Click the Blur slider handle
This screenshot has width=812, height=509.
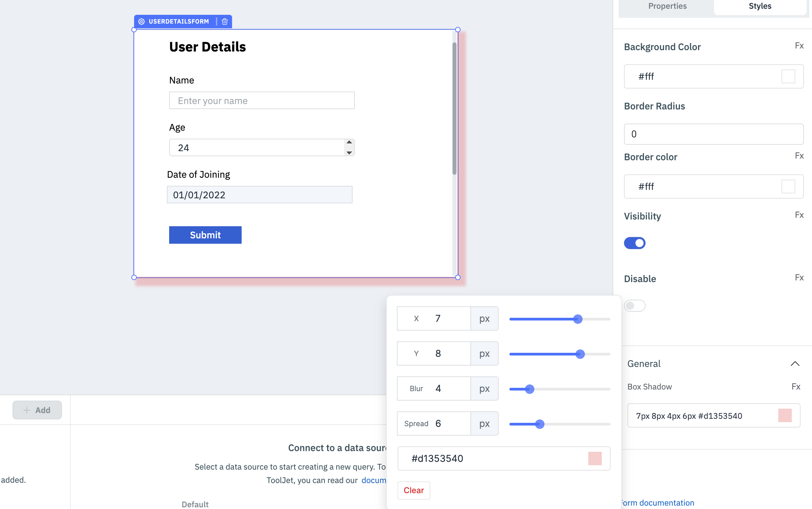(530, 389)
